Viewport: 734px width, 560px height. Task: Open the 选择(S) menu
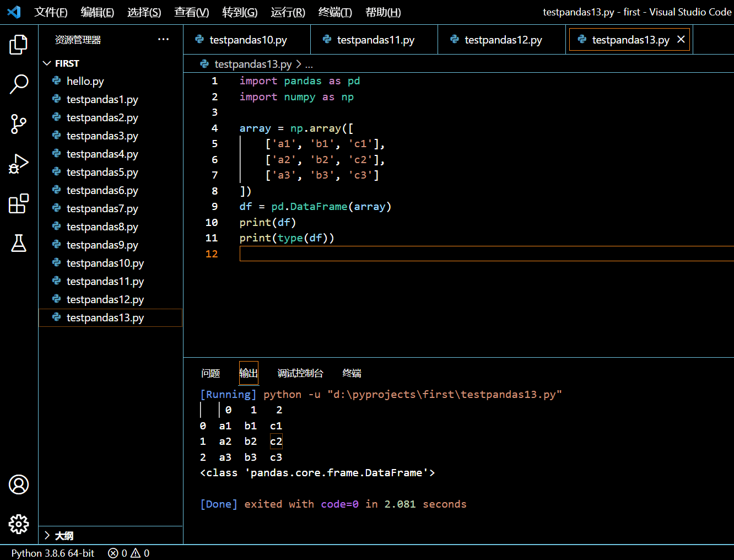(x=144, y=12)
